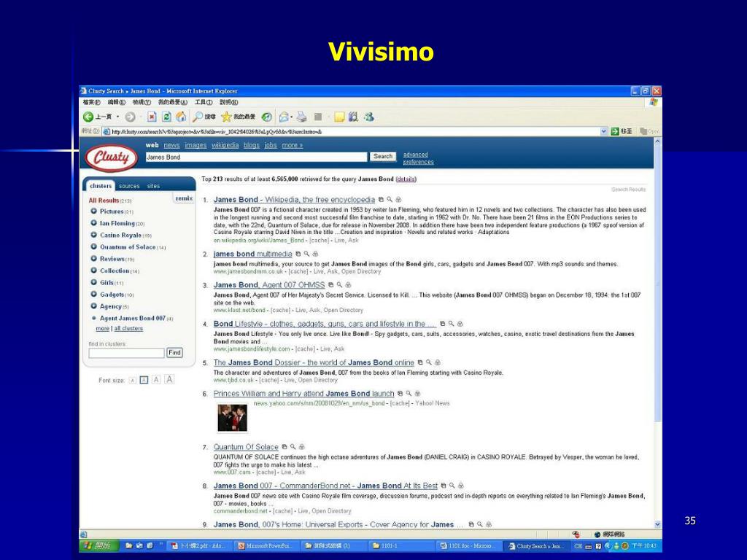Show CommanderBond.net result in clusters icon
The width and height of the screenshot is (747, 560).
click(x=461, y=486)
